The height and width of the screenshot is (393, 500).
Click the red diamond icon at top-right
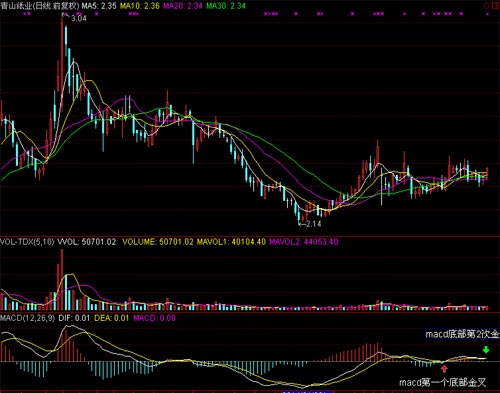[486, 5]
